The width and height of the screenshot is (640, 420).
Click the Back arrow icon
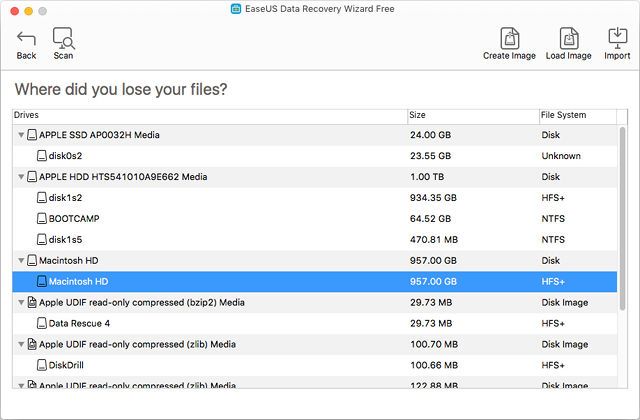pyautogui.click(x=26, y=38)
